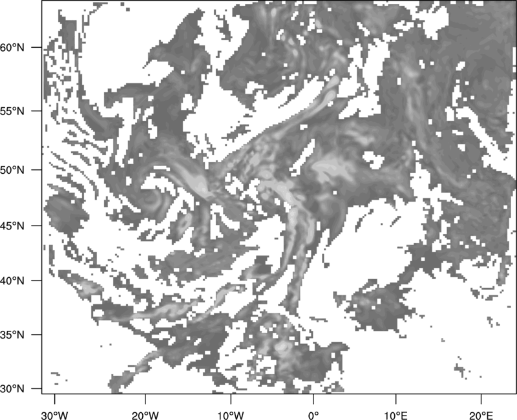Click the 20°E longitude label
517x420 pixels.
pyautogui.click(x=481, y=415)
